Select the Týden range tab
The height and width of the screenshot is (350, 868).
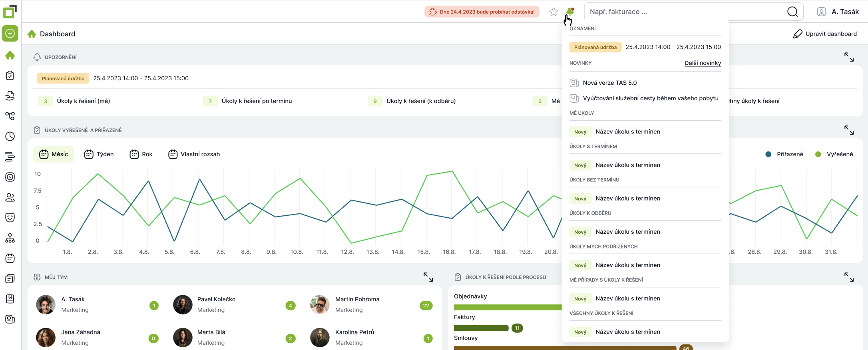click(99, 154)
